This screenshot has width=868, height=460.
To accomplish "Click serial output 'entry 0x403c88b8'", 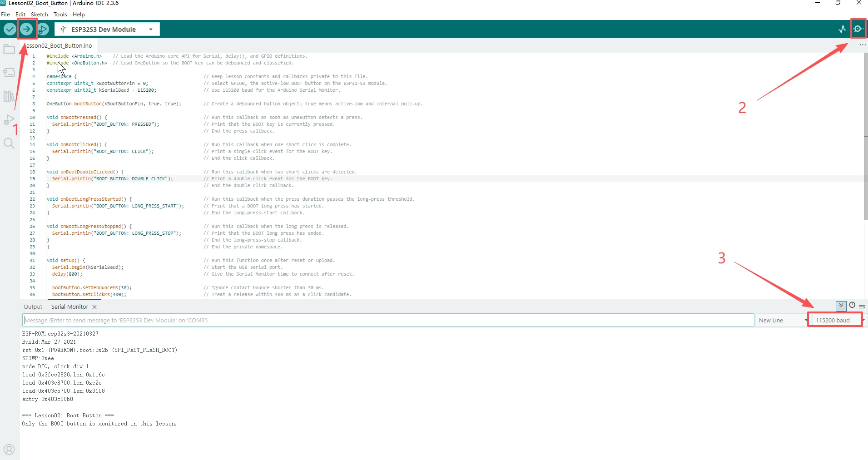I will click(x=47, y=399).
